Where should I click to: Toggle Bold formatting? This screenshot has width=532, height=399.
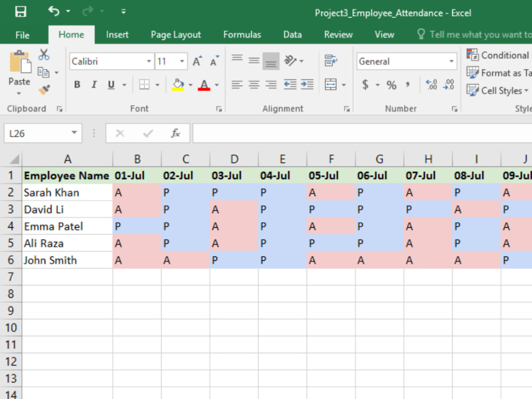pyautogui.click(x=77, y=85)
